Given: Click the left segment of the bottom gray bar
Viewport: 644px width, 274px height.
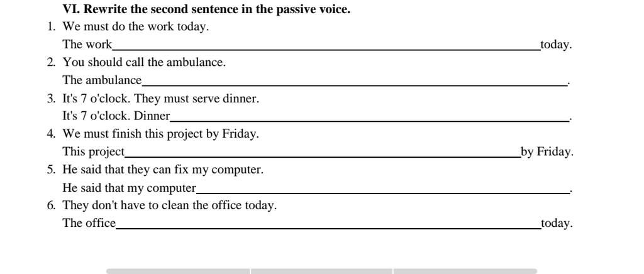Looking at the screenshot, I should click(178, 271).
